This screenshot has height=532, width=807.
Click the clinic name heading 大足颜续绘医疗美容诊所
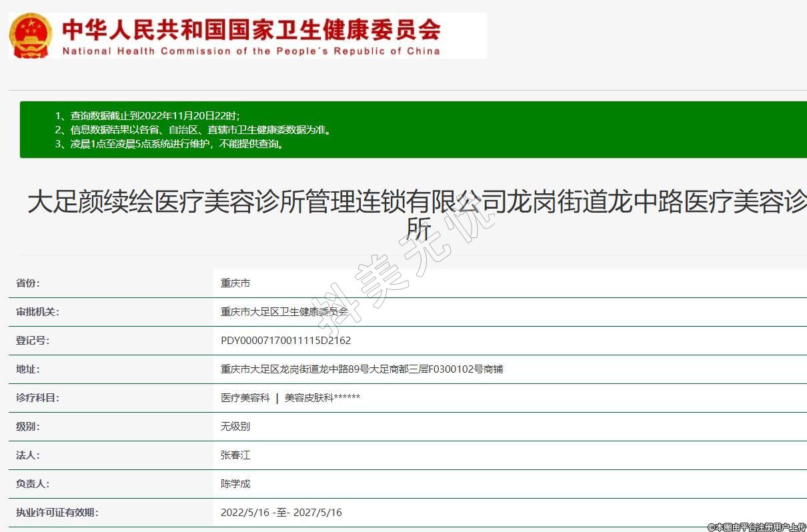pos(417,203)
